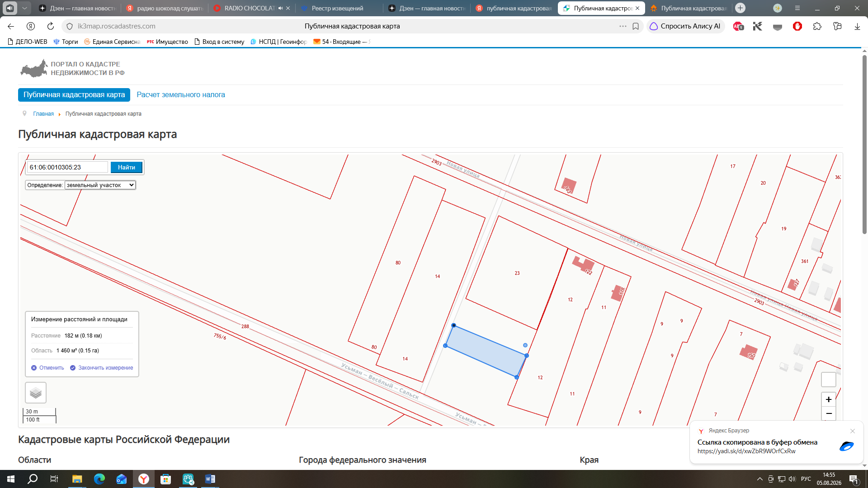868x488 pixels.
Task: Click the bookmark icon in address bar
Action: pyautogui.click(x=636, y=26)
